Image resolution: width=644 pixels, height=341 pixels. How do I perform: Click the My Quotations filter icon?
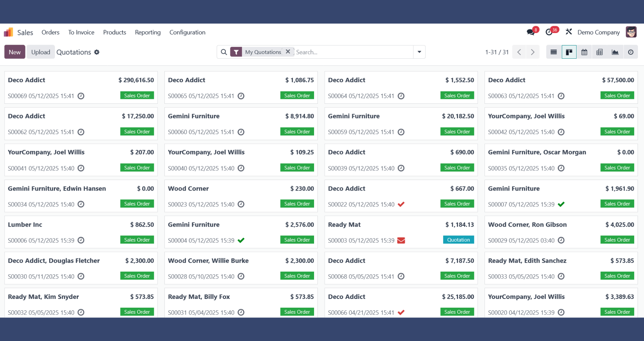pyautogui.click(x=236, y=52)
